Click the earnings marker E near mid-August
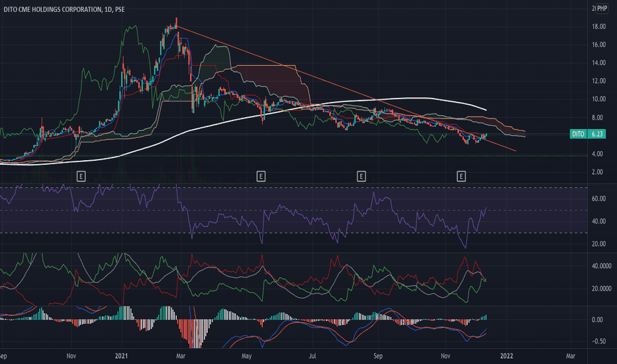617x364 pixels. coord(361,176)
